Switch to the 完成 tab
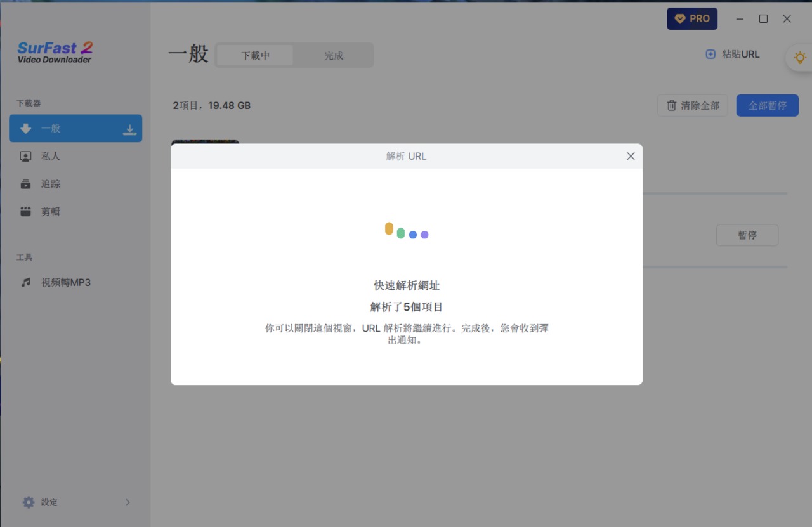The width and height of the screenshot is (812, 527). [x=334, y=55]
